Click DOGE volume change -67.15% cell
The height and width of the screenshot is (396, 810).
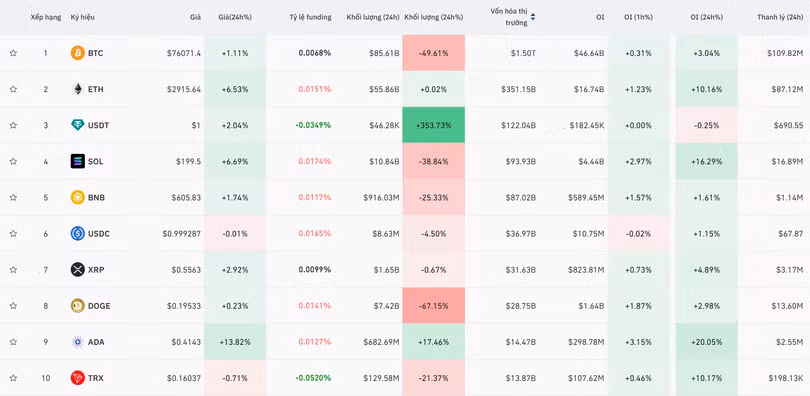point(433,306)
